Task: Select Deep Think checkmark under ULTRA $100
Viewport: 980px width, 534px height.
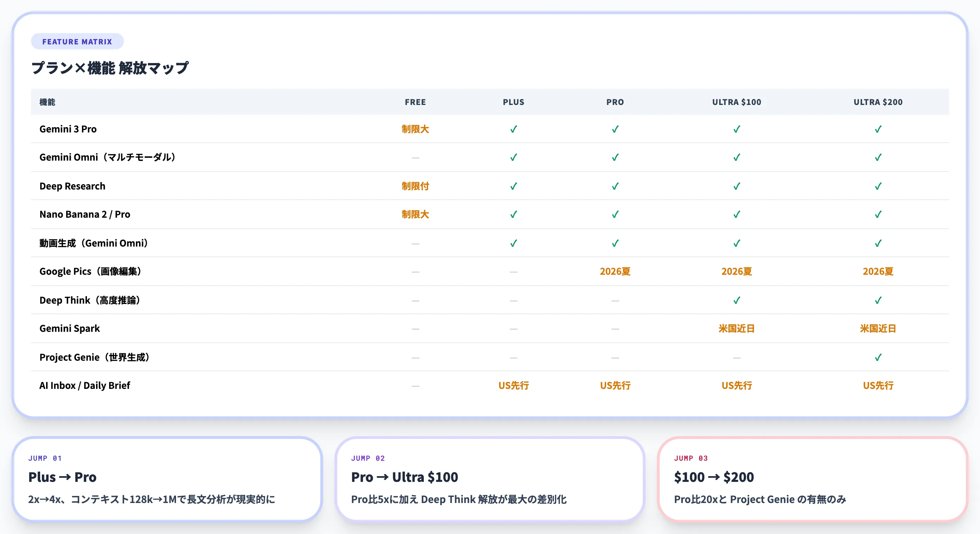Action: coord(736,300)
